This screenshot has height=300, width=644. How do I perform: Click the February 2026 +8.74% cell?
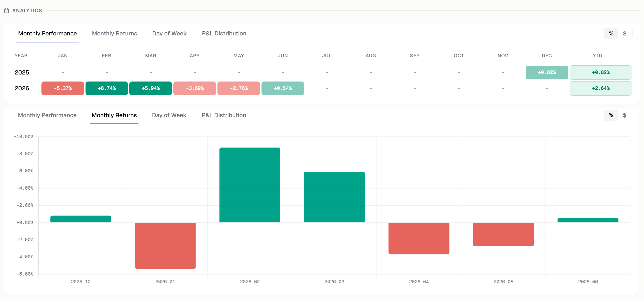tap(107, 88)
